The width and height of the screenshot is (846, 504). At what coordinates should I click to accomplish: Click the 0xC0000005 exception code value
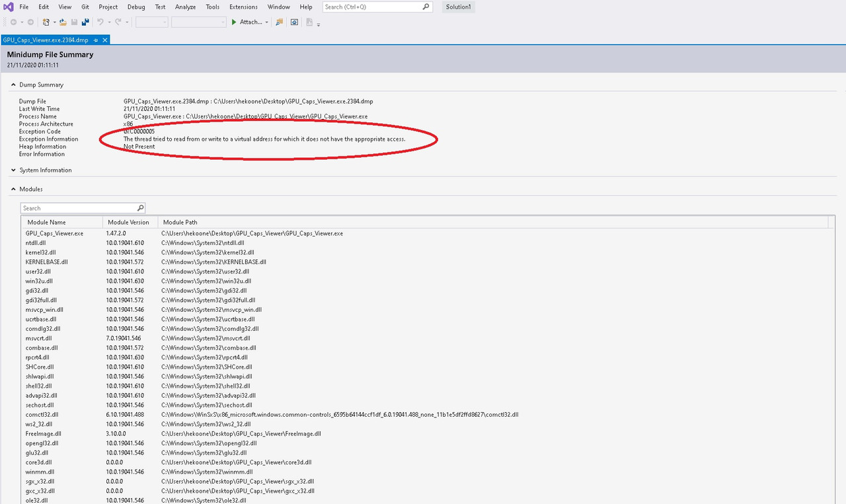pos(139,131)
